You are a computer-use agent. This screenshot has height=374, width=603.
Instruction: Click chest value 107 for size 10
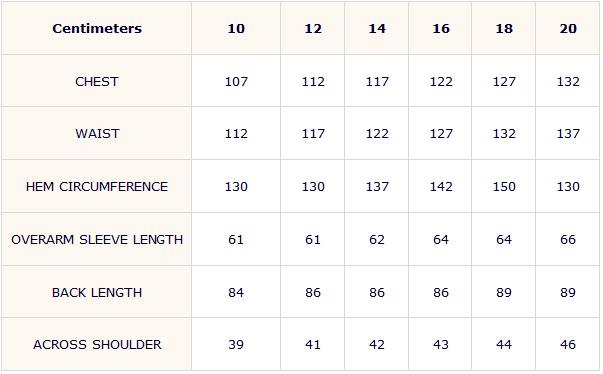point(236,81)
